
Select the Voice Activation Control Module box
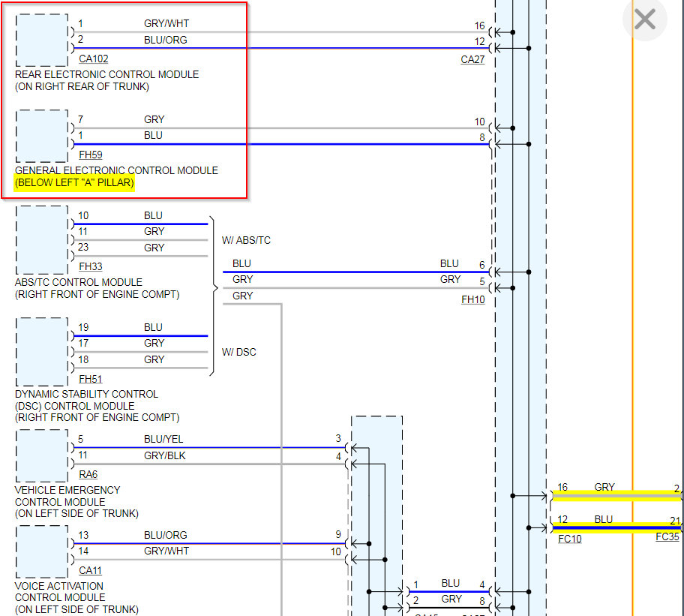(42, 552)
